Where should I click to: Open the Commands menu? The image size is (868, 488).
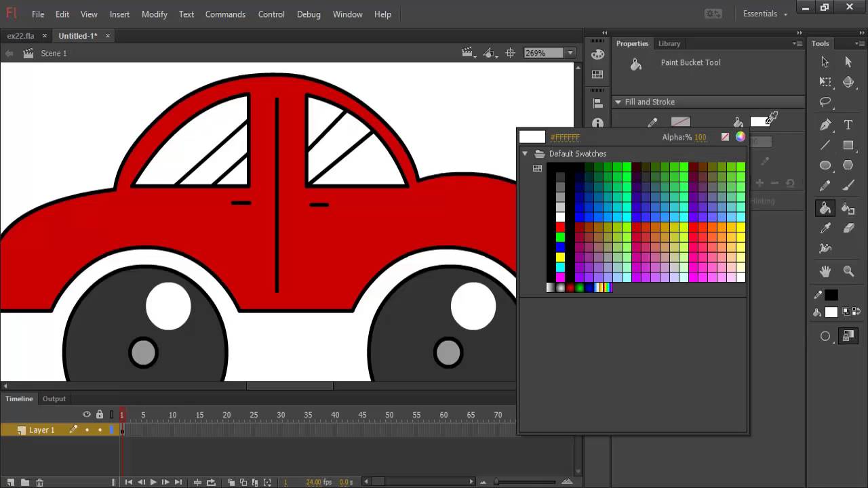[225, 14]
